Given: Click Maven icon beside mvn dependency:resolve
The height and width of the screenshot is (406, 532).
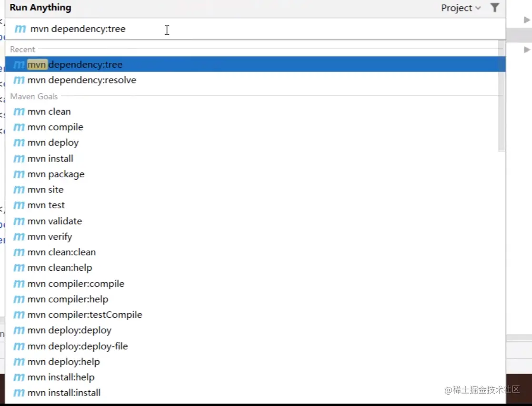Looking at the screenshot, I should pos(19,80).
